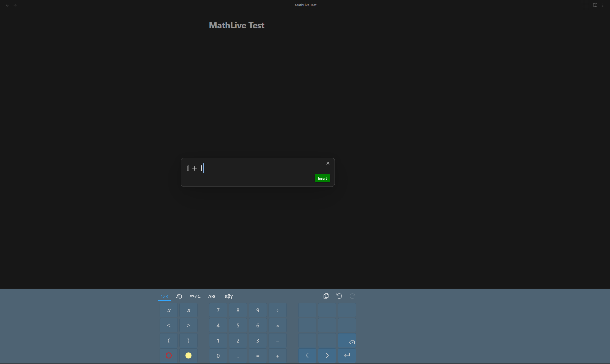Undo the last keyboard input

point(339,296)
